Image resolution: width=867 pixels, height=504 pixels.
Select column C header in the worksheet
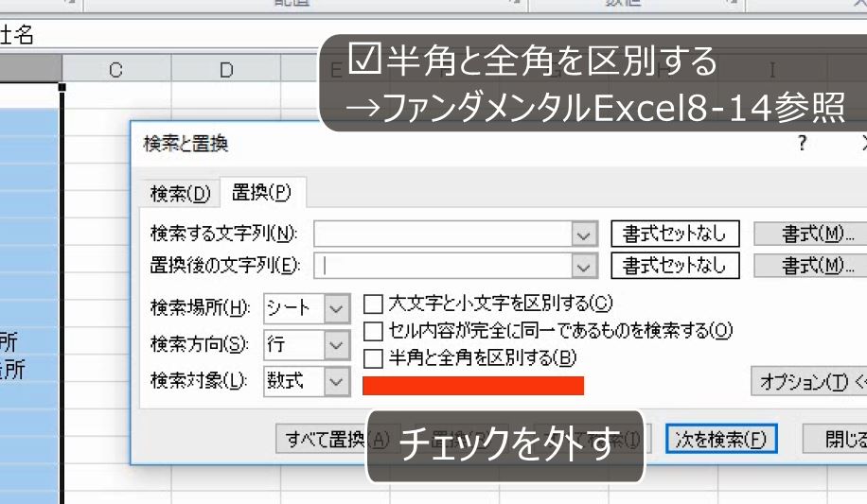116,70
